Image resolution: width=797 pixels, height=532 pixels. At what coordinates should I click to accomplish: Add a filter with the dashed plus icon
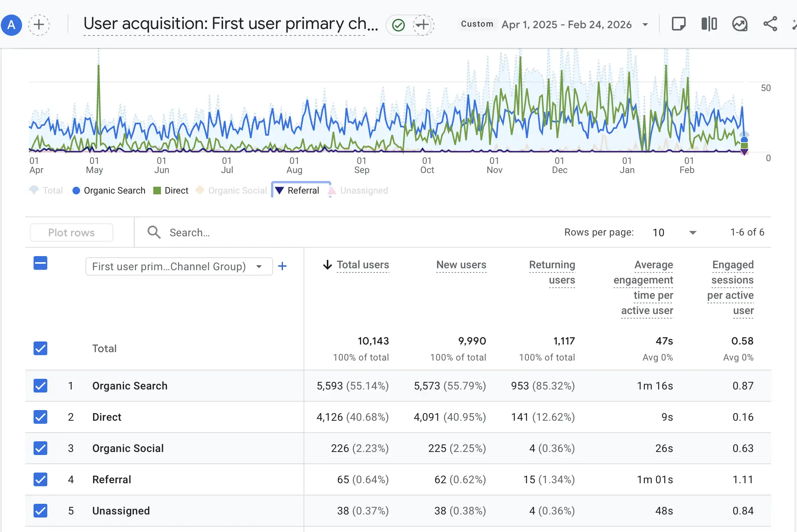423,25
